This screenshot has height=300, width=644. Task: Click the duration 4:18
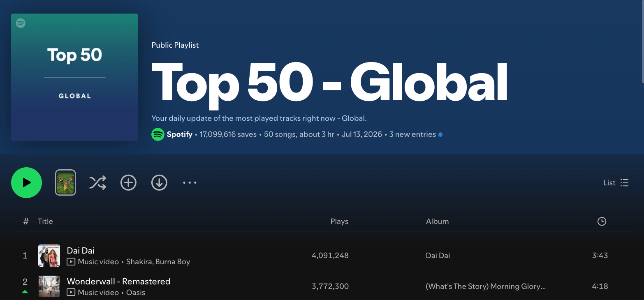pyautogui.click(x=600, y=286)
